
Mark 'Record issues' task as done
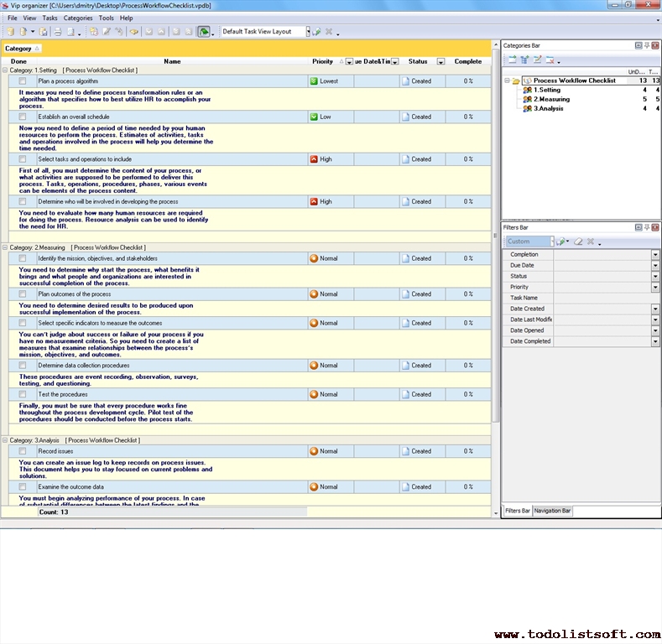coord(23,451)
